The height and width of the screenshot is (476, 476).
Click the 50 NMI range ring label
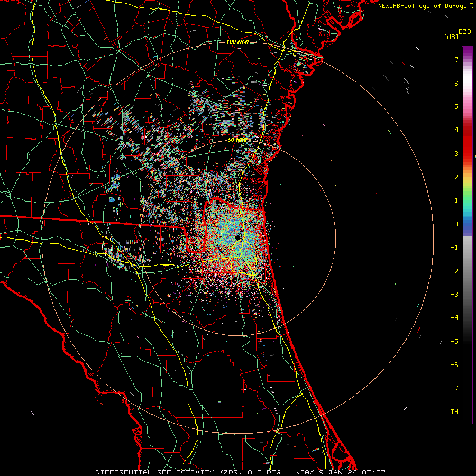click(237, 140)
